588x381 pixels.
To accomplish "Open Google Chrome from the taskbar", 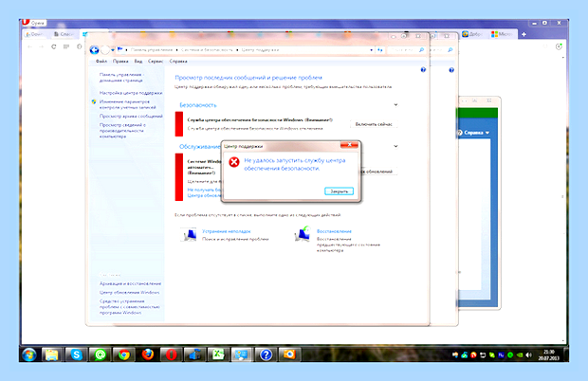I will [x=123, y=354].
